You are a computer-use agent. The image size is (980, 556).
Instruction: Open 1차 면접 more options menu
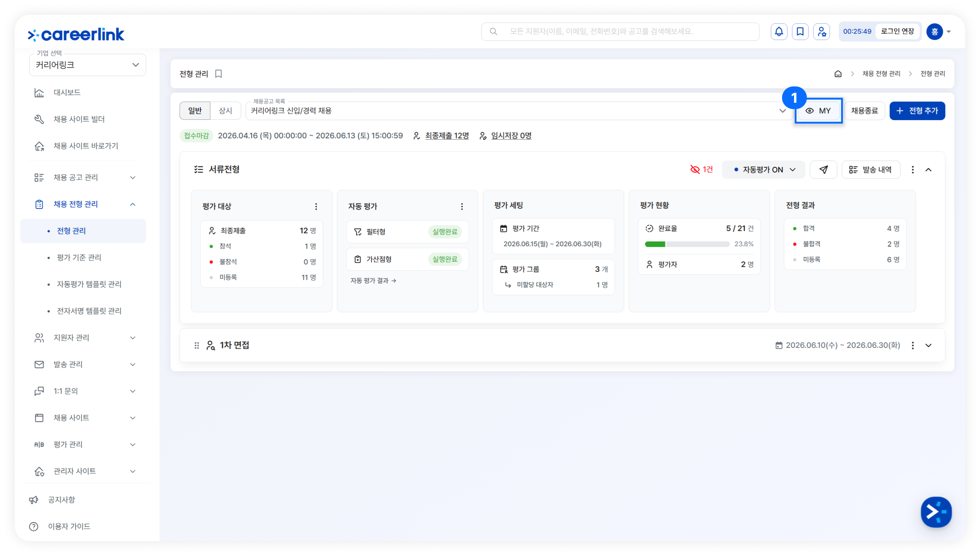[x=912, y=345]
